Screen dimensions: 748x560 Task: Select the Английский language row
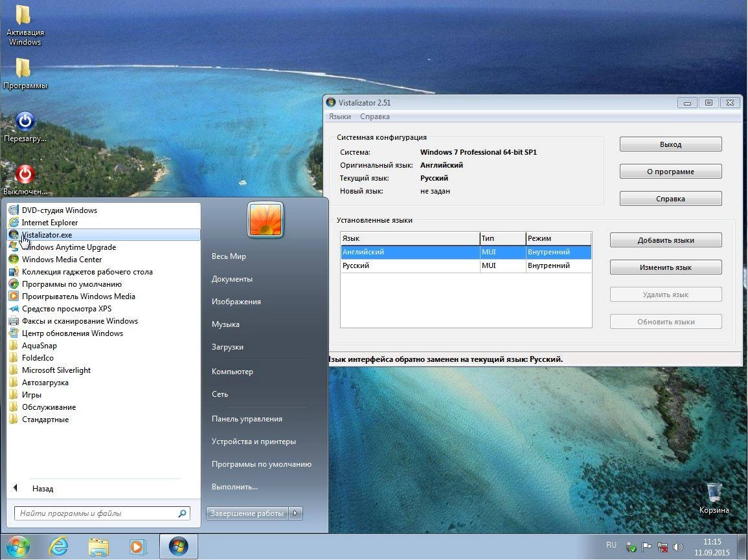tap(466, 252)
